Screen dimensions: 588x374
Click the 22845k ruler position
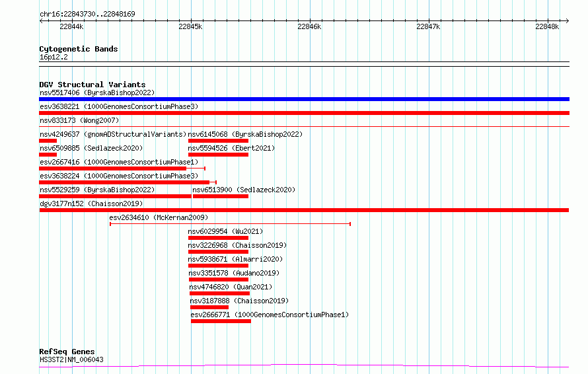point(190,26)
